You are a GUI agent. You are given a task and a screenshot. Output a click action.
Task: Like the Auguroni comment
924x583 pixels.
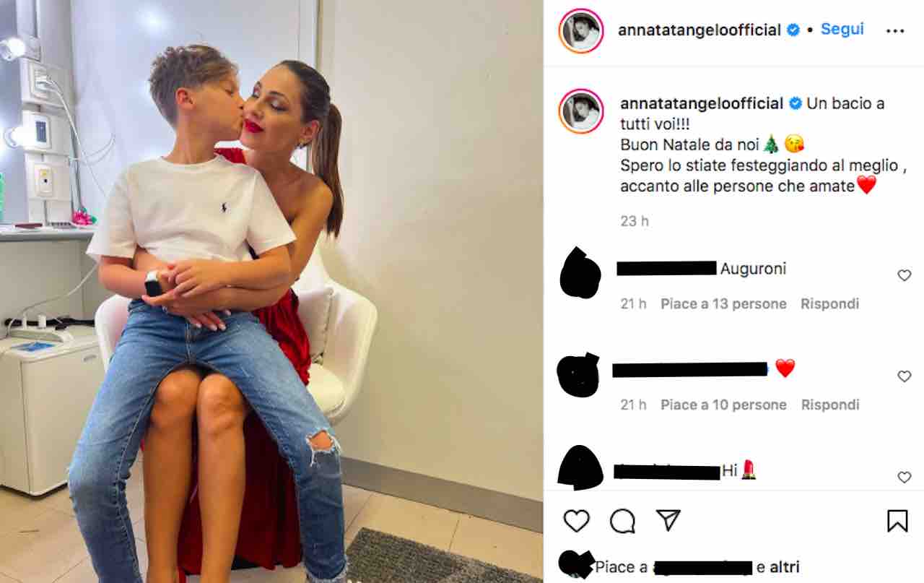click(904, 275)
